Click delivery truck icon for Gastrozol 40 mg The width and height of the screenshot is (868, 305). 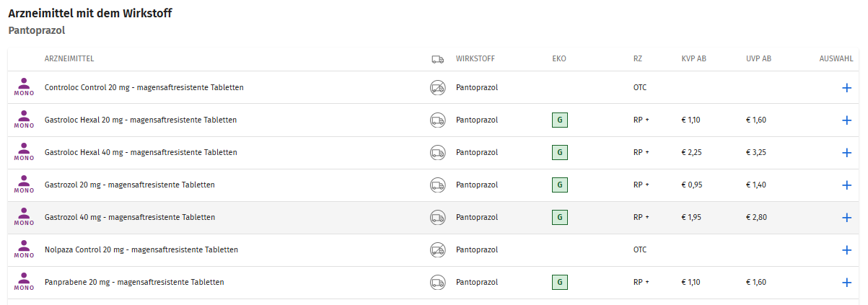[437, 218]
